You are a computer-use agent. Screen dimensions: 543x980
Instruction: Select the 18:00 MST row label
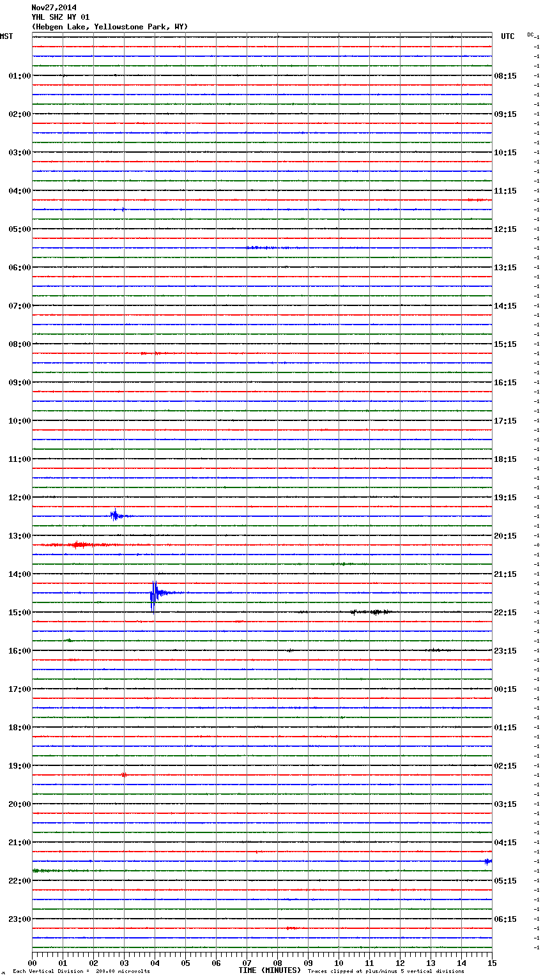(20, 728)
